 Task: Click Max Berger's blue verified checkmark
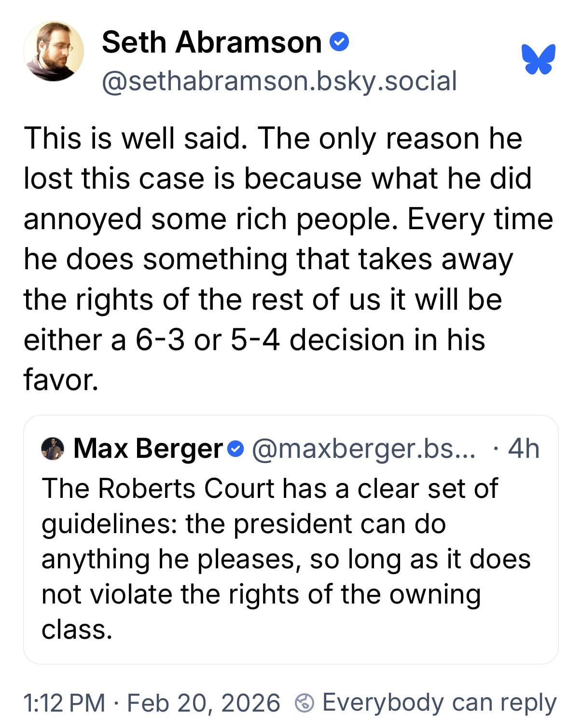(235, 449)
